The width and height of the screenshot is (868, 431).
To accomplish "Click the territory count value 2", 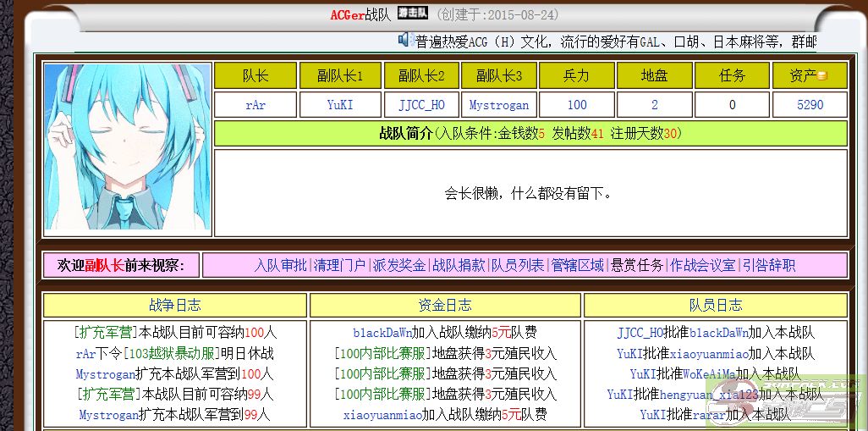I will click(654, 105).
